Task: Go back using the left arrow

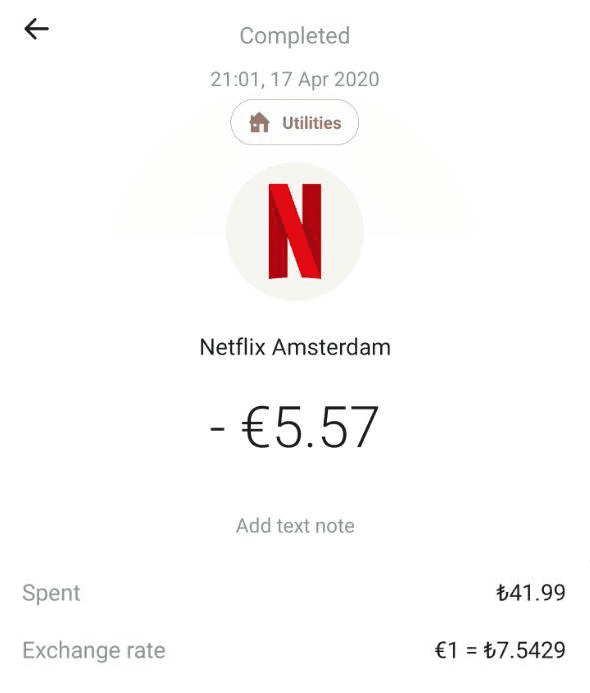Action: pyautogui.click(x=36, y=29)
